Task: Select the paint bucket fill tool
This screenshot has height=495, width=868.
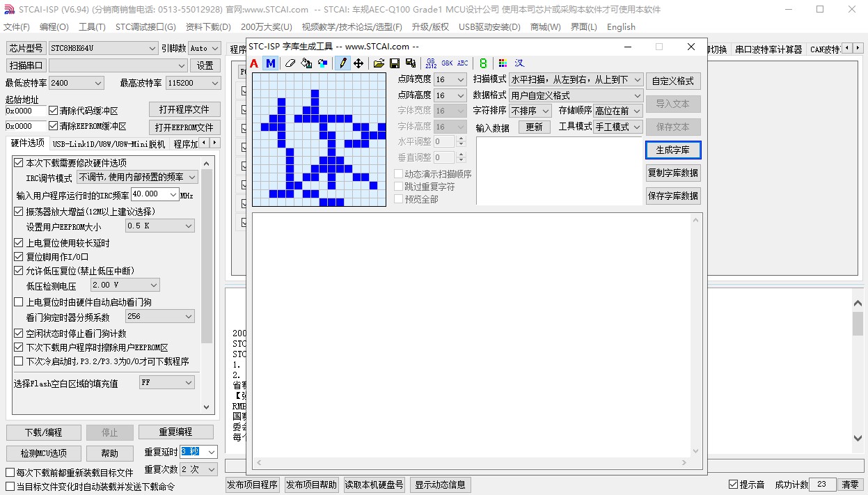Action: click(x=306, y=63)
